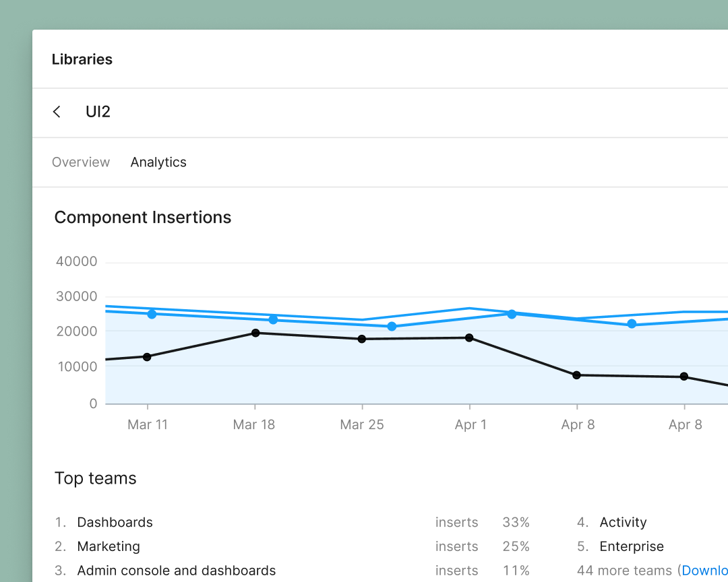Select the Dashboards team entry
The width and height of the screenshot is (728, 582).
click(x=115, y=522)
